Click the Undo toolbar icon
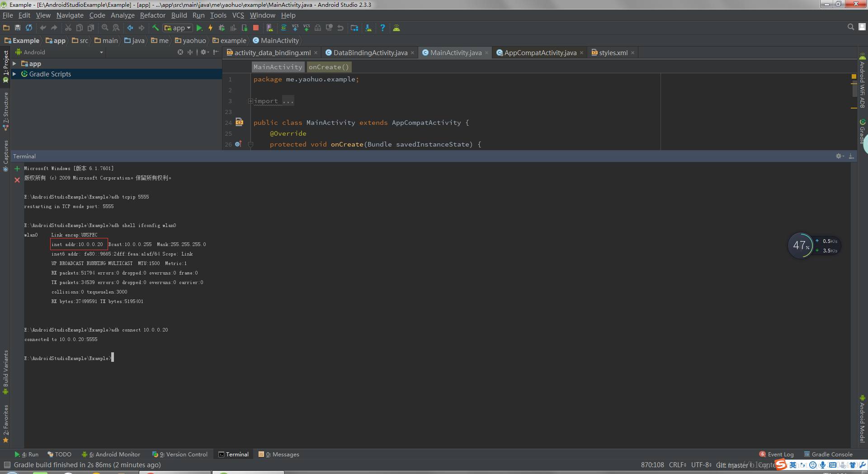Image resolution: width=868 pixels, height=474 pixels. click(x=43, y=28)
